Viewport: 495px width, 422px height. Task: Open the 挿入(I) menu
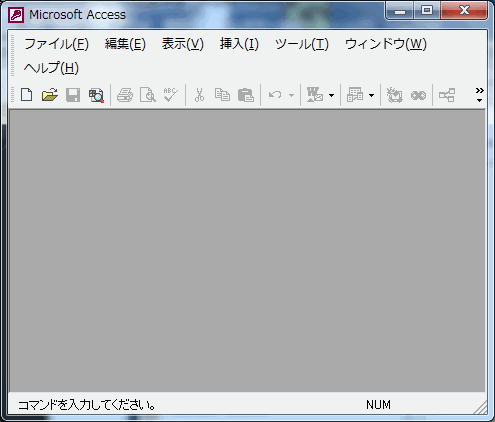click(x=239, y=44)
